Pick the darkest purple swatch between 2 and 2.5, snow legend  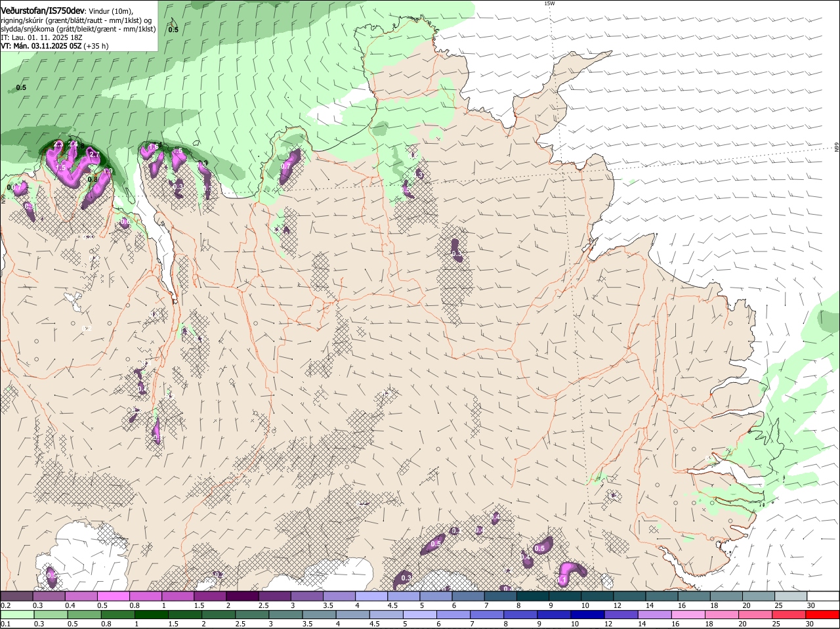(x=243, y=596)
